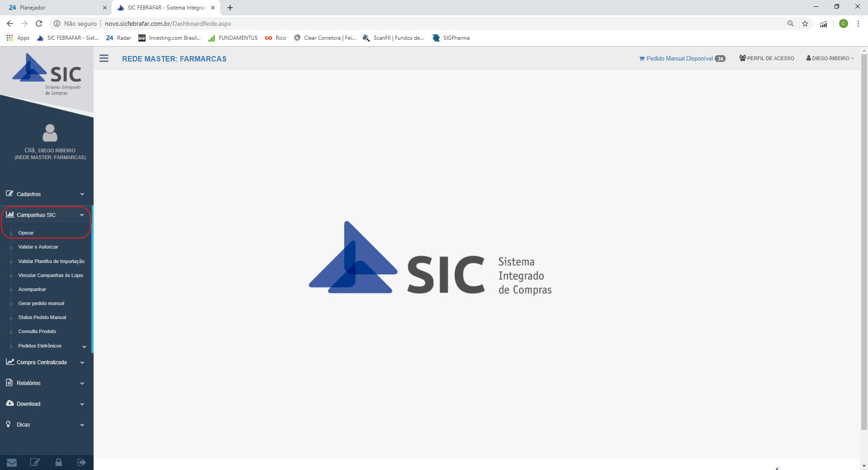Click the browser address bar URL

coord(168,23)
